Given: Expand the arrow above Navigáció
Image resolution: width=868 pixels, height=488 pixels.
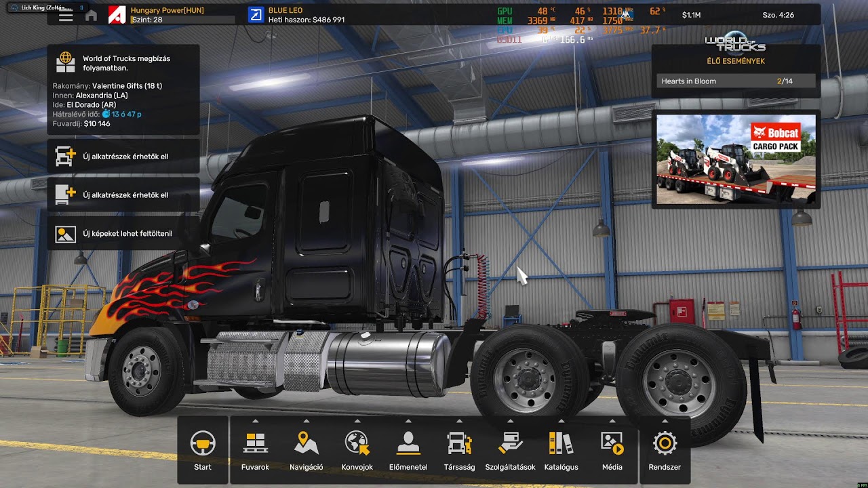Looking at the screenshot, I should point(307,421).
